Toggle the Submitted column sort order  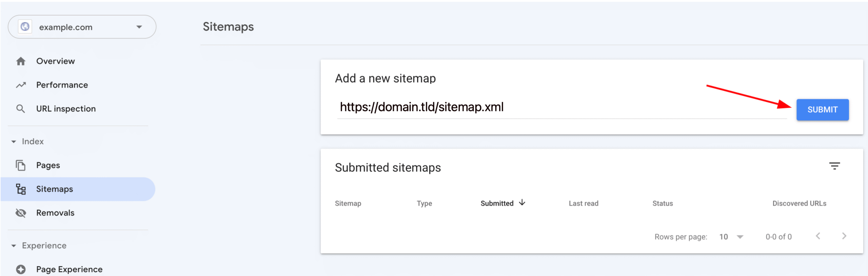(502, 203)
